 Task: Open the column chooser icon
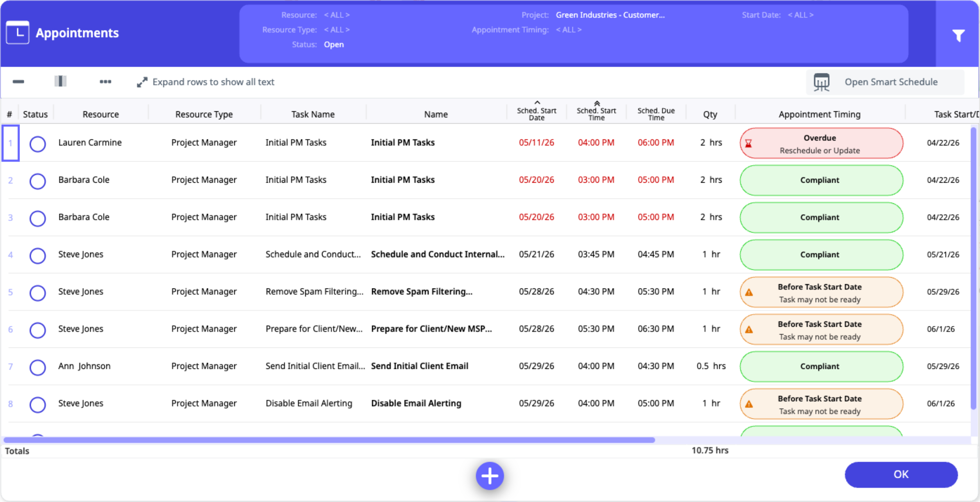pos(60,81)
